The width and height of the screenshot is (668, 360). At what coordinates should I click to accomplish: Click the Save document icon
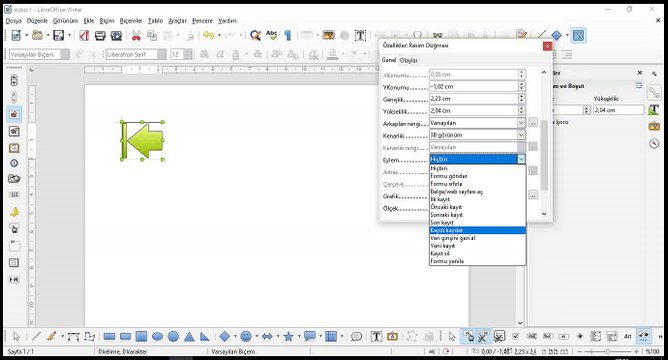coord(58,35)
